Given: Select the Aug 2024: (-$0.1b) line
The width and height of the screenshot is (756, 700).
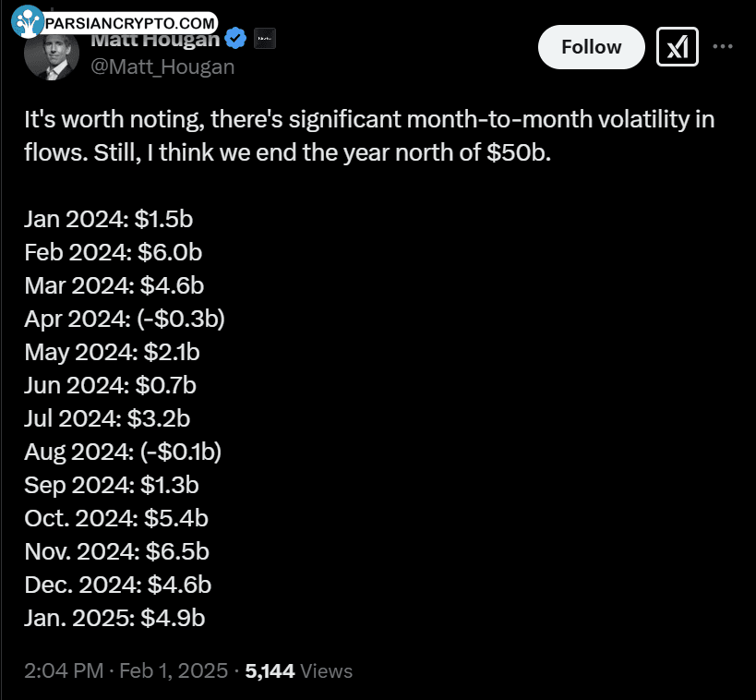Looking at the screenshot, I should [123, 452].
